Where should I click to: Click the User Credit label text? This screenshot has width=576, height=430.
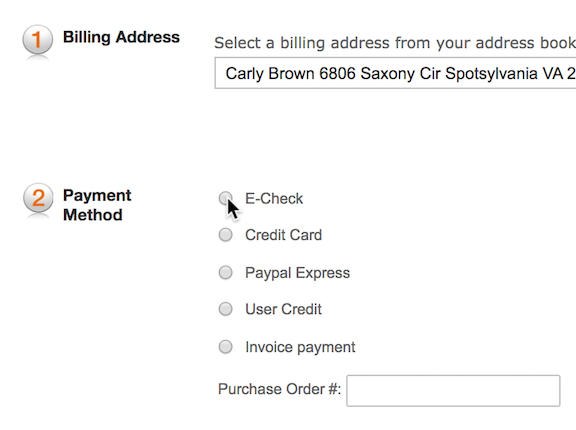284,309
